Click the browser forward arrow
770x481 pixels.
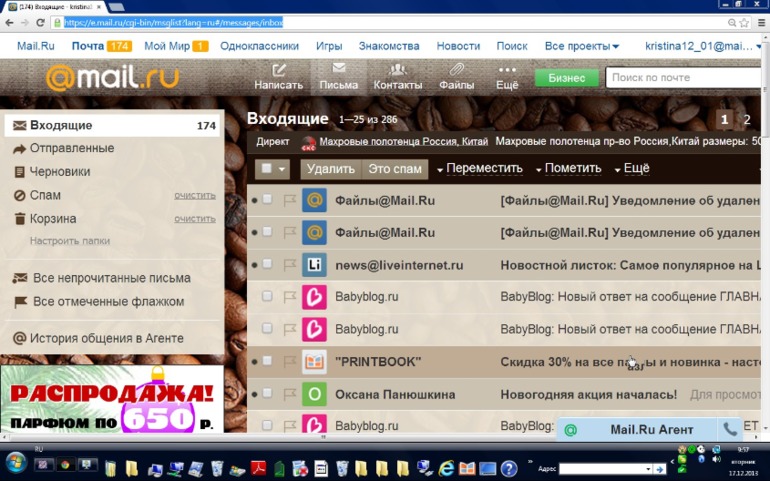(x=25, y=23)
